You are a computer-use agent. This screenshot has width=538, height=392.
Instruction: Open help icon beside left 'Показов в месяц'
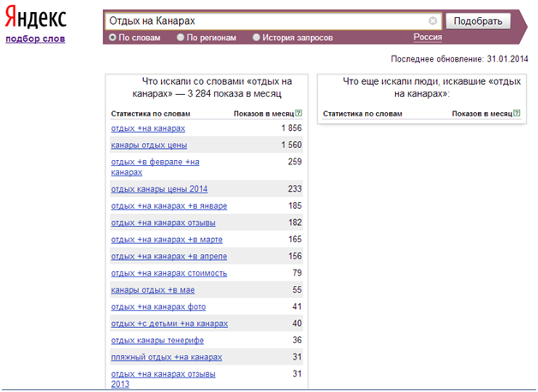coord(298,113)
